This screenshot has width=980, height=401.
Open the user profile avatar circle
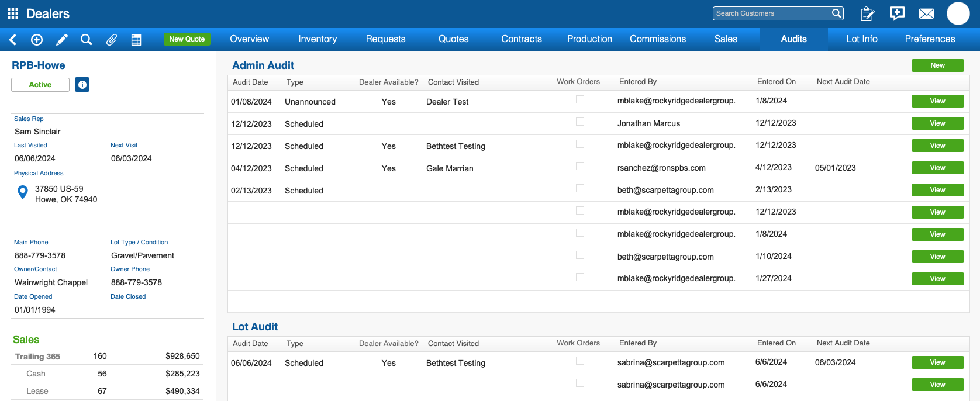958,13
